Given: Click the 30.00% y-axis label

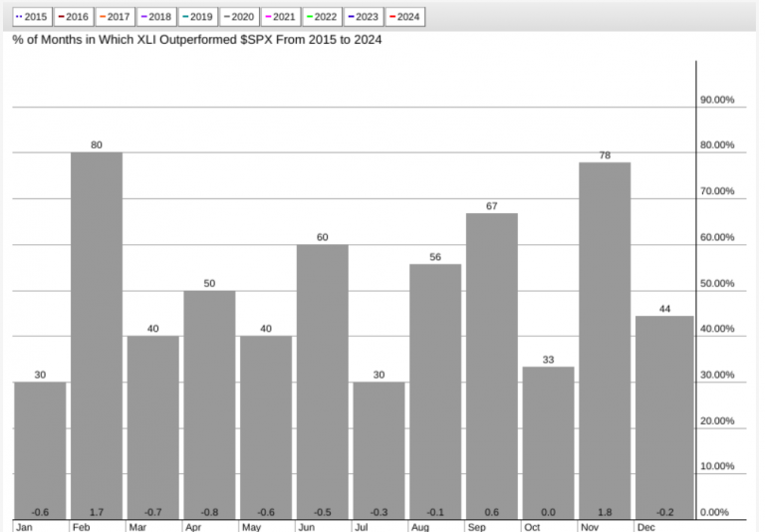Looking at the screenshot, I should [x=717, y=375].
